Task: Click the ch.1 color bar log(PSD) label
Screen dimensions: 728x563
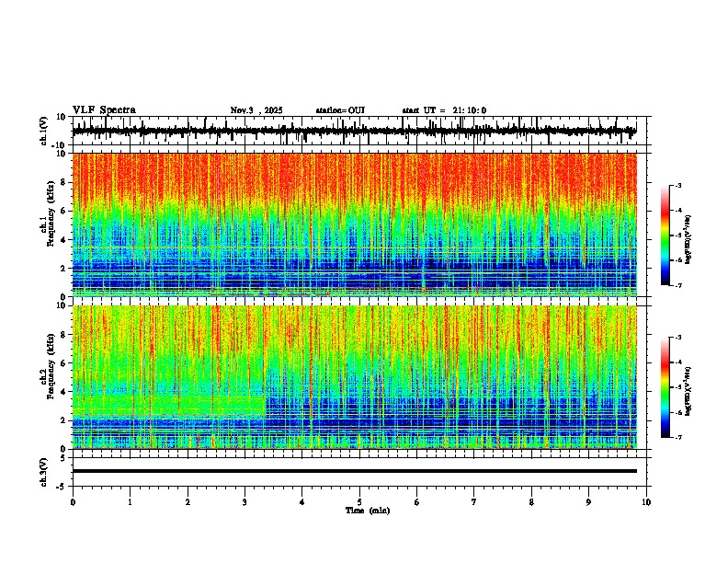Action: coord(688,240)
